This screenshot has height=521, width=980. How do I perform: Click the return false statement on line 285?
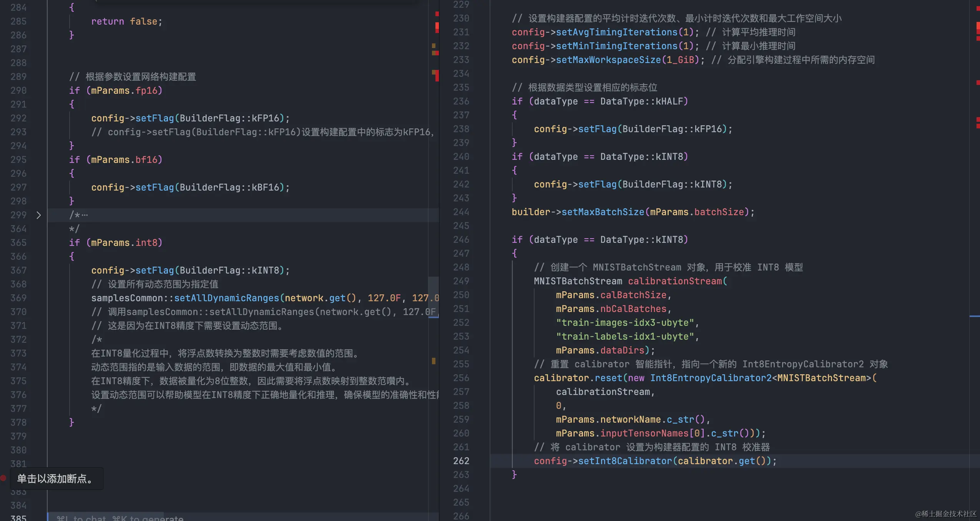[x=127, y=22]
